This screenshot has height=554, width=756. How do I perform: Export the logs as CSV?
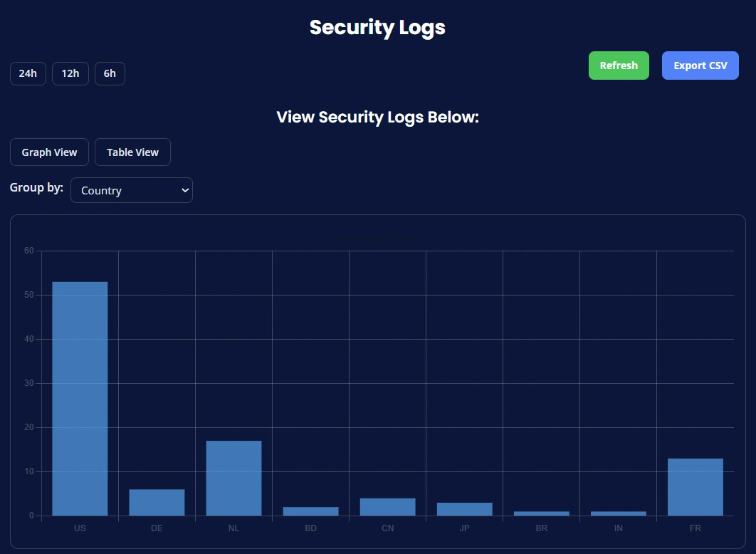click(x=700, y=65)
